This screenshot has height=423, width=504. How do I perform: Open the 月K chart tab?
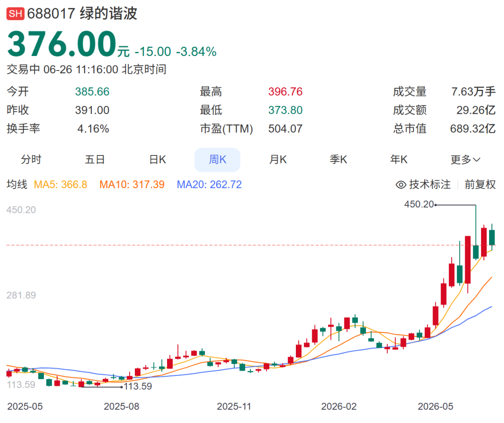click(278, 160)
